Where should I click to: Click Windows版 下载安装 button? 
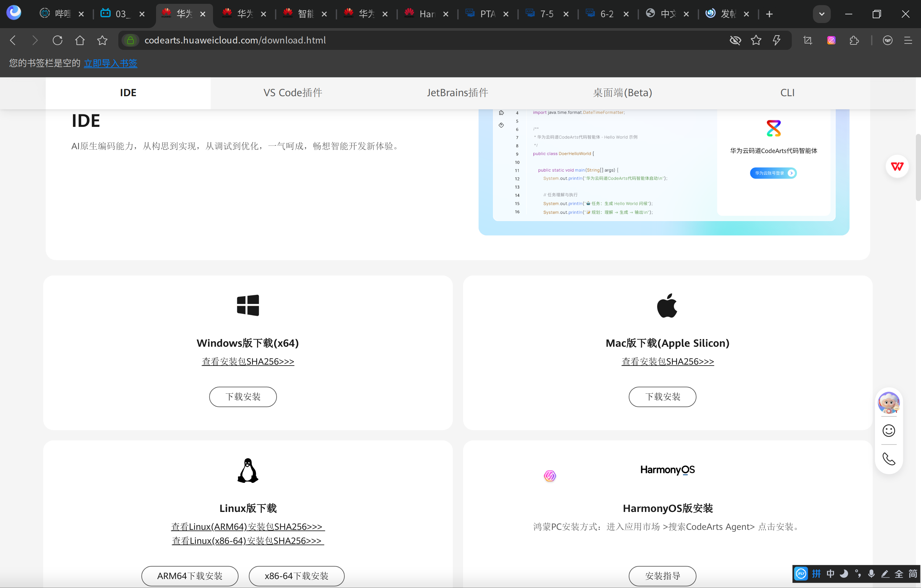pyautogui.click(x=243, y=397)
